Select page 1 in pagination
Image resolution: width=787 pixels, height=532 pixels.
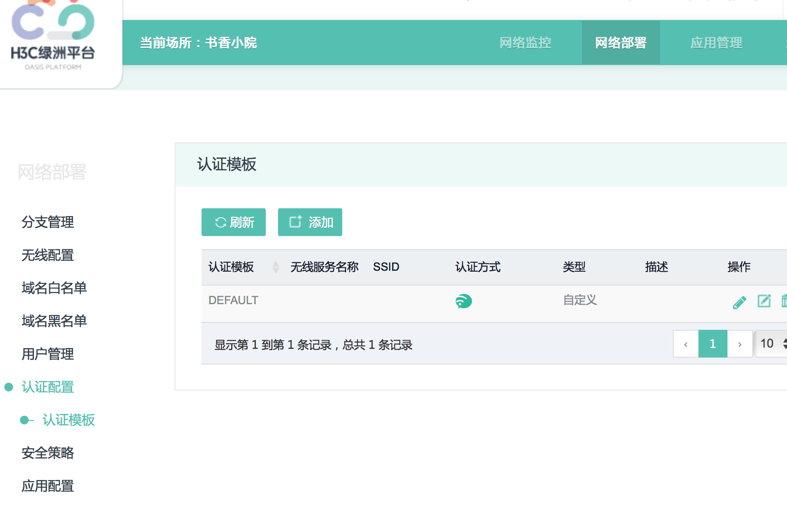point(713,344)
